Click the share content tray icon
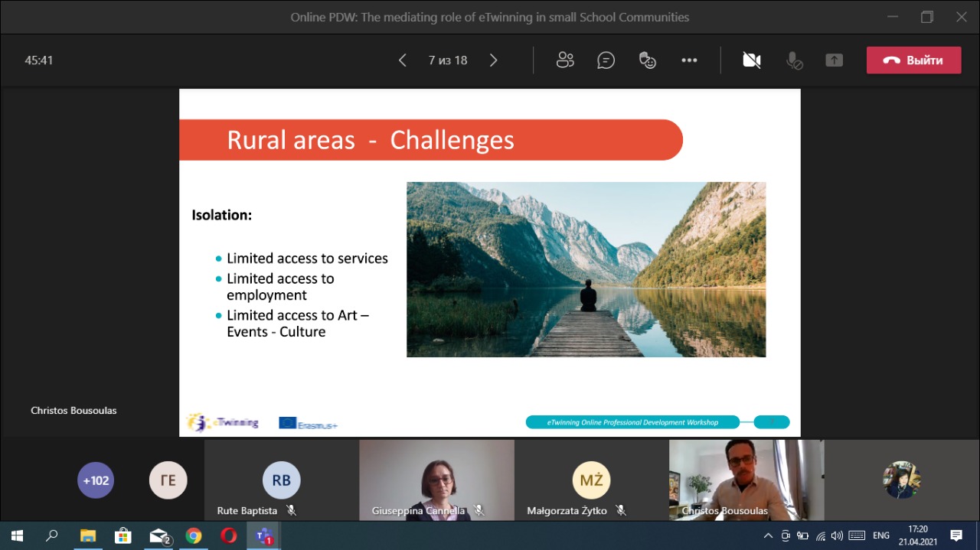980x550 pixels. pyautogui.click(x=834, y=60)
